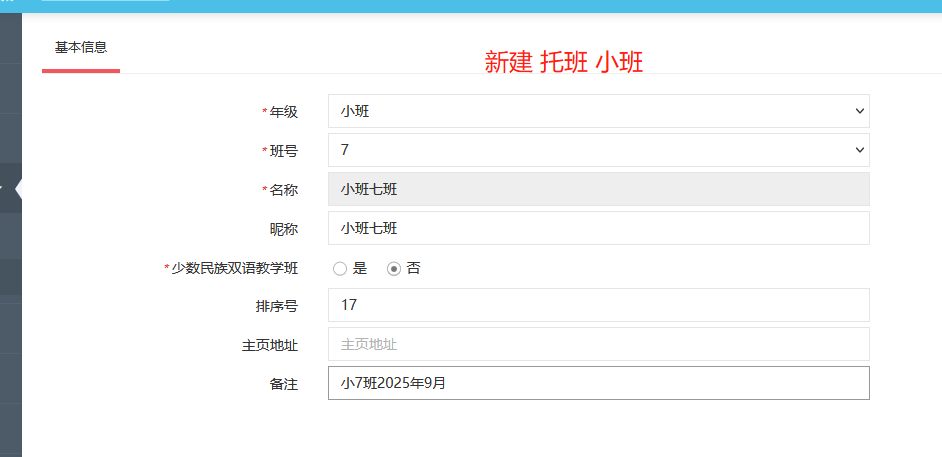Image resolution: width=942 pixels, height=457 pixels.
Task: Select 否 for 少数民族双语教学班
Action: [394, 269]
